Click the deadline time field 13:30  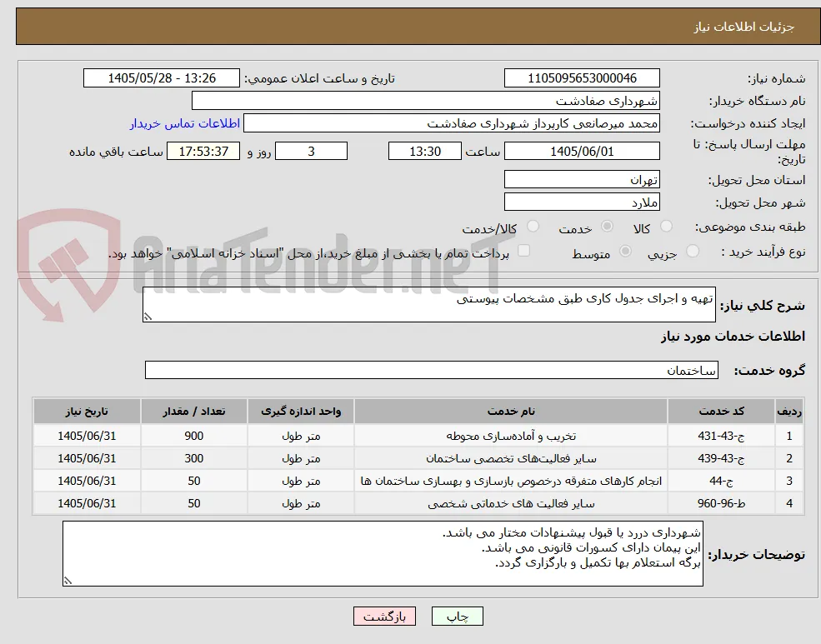pos(424,151)
